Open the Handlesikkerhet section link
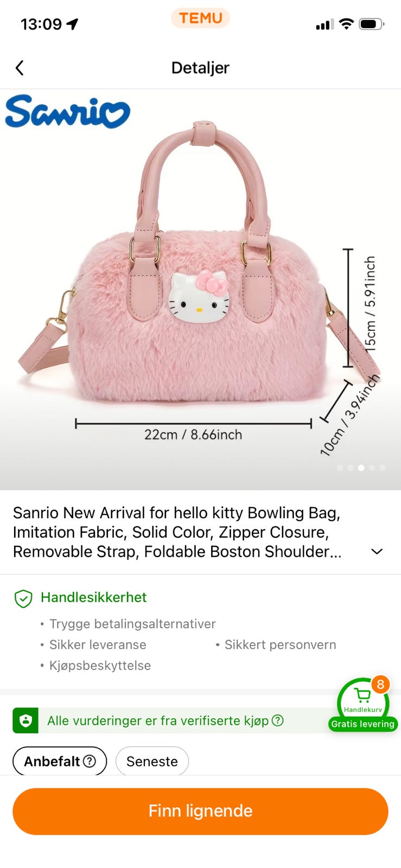Screen dimensions: 401x868 click(x=93, y=597)
